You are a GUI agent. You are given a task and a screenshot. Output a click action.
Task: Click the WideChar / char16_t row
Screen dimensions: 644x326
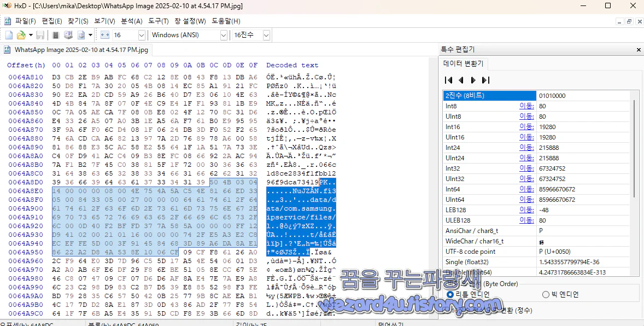click(536, 241)
